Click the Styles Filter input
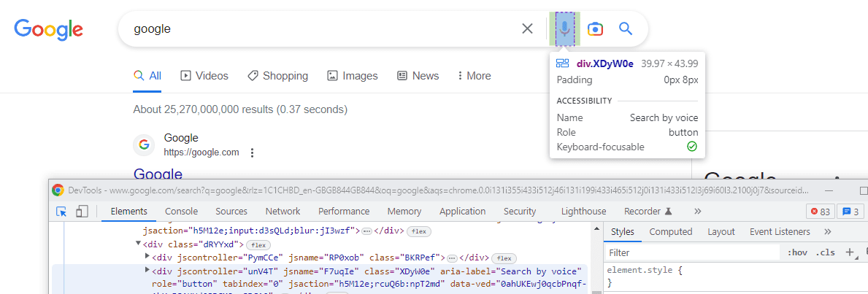The width and height of the screenshot is (868, 294). click(x=692, y=252)
